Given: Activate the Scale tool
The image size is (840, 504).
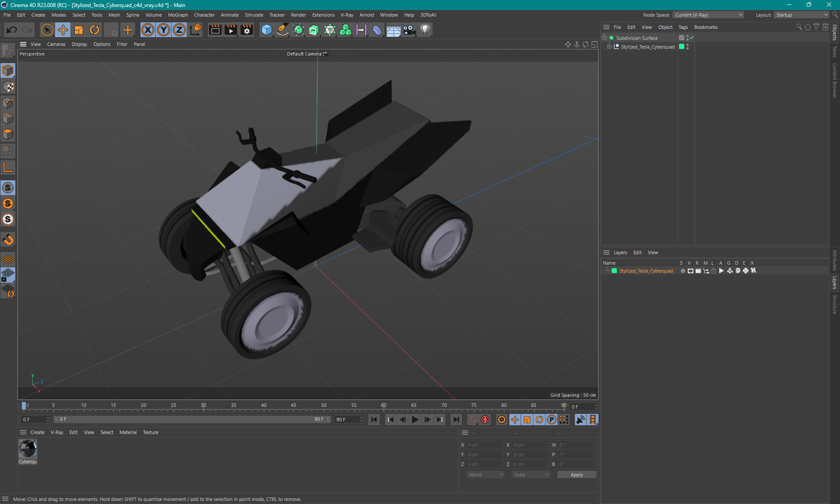Looking at the screenshot, I should [x=79, y=30].
